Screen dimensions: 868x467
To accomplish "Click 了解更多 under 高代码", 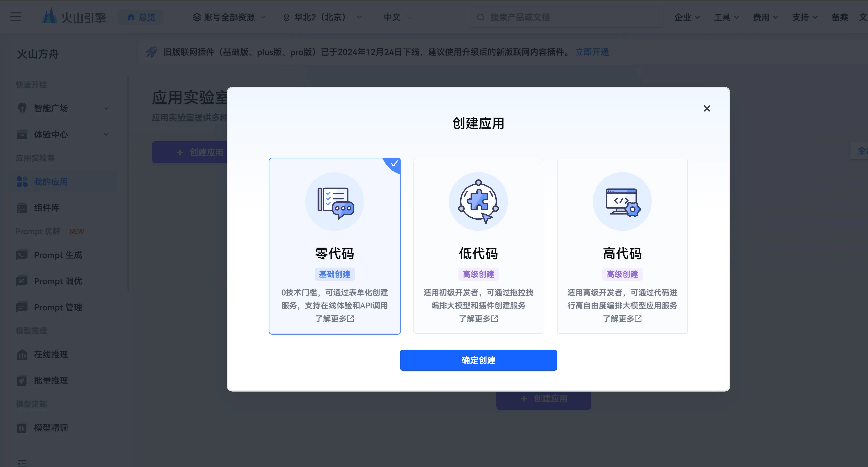I will click(622, 319).
